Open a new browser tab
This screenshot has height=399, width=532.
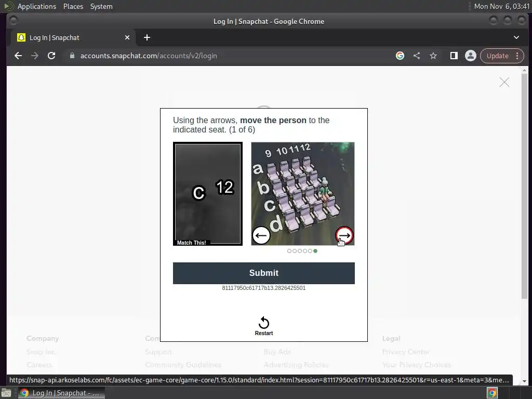[x=147, y=37]
